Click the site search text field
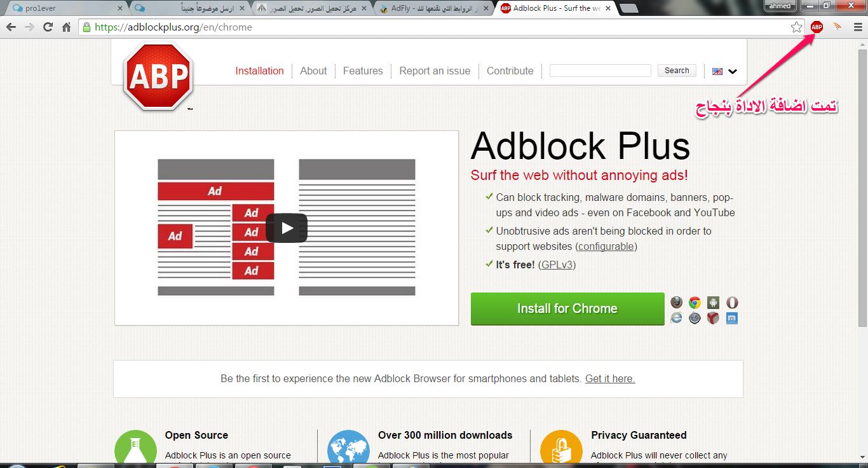 click(x=600, y=71)
